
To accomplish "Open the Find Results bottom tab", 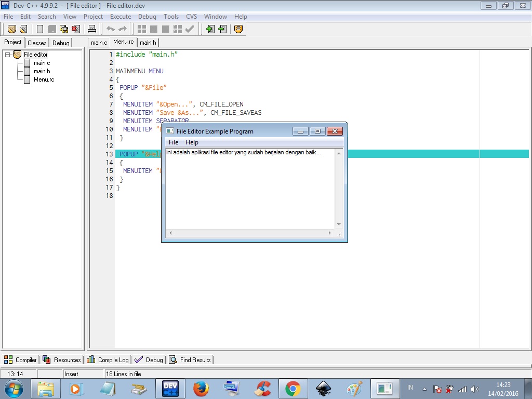I will click(190, 360).
